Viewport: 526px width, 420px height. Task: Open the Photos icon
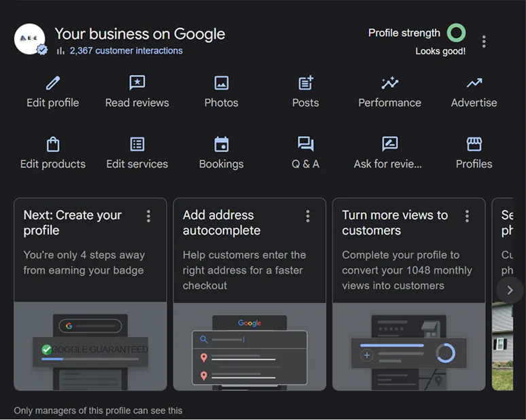click(222, 83)
